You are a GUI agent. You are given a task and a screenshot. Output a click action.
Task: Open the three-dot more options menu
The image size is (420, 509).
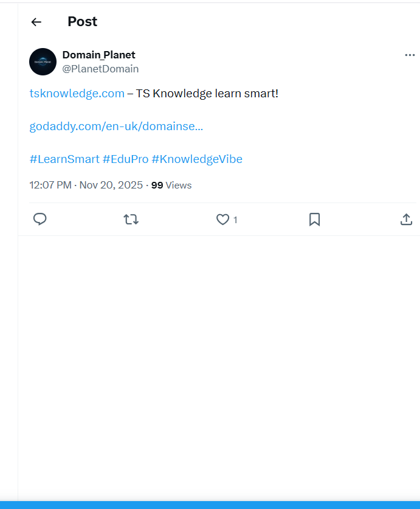[x=410, y=55]
